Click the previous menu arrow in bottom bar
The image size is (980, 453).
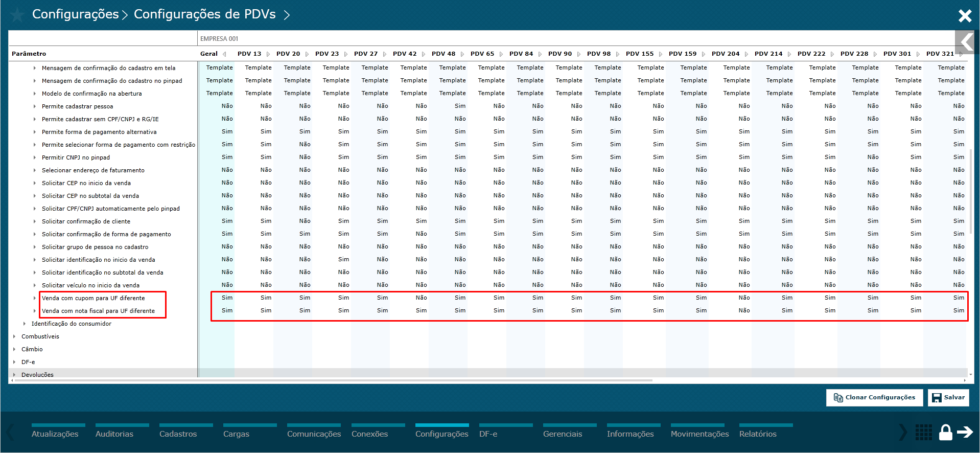click(10, 433)
